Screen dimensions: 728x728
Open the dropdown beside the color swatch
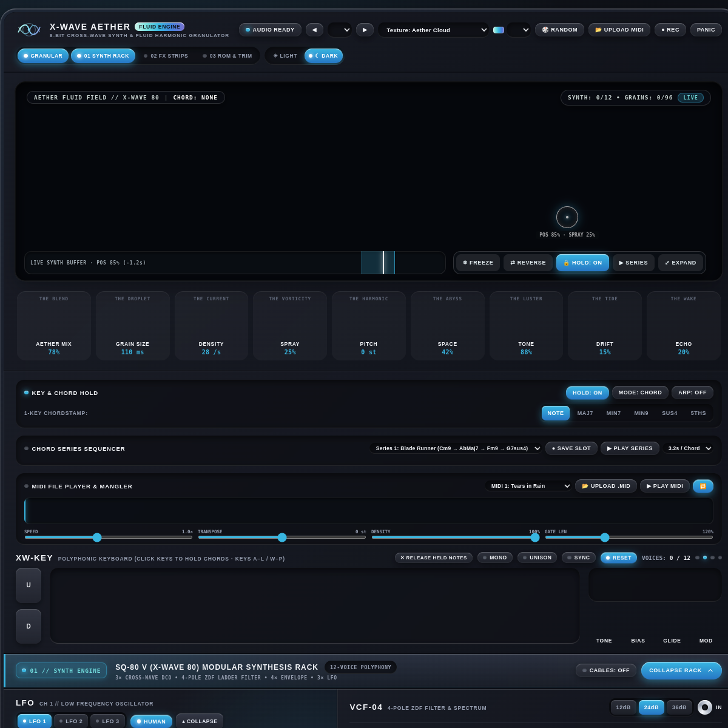pyautogui.click(x=519, y=30)
